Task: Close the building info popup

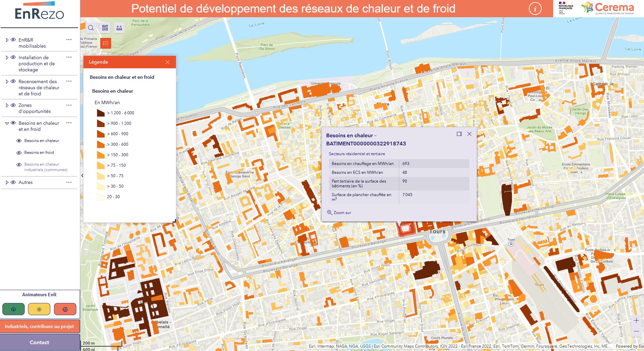Action: [x=469, y=134]
